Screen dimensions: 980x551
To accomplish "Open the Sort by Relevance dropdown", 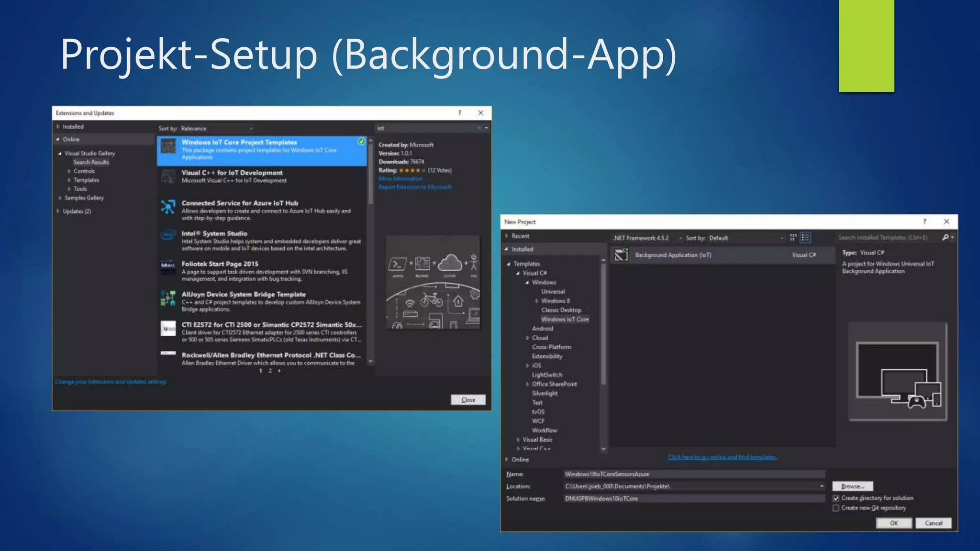I will coord(217,128).
